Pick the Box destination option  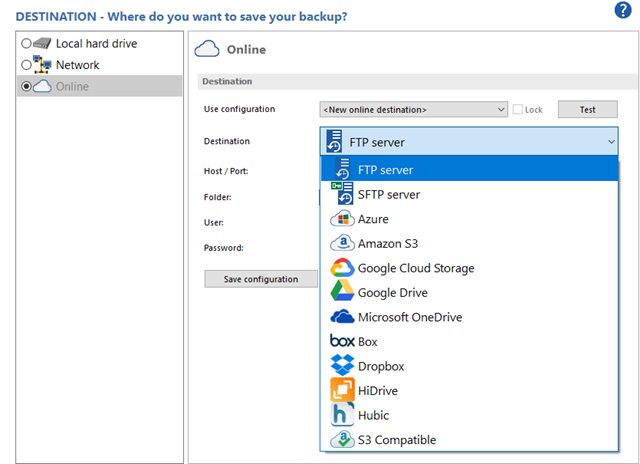tap(367, 342)
